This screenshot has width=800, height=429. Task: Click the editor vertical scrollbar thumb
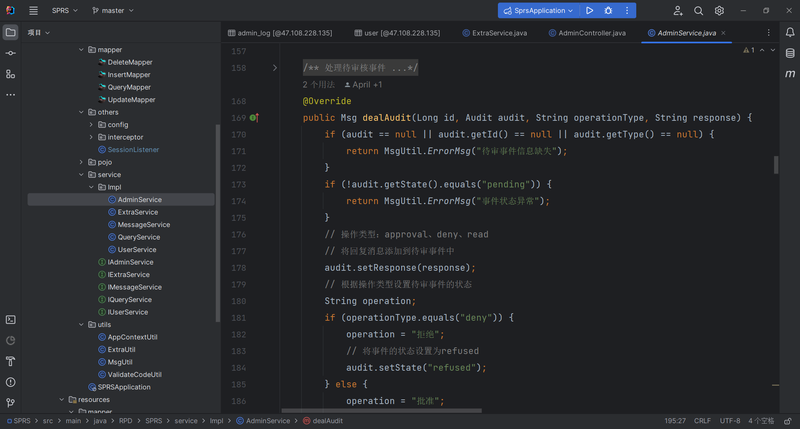click(x=776, y=165)
